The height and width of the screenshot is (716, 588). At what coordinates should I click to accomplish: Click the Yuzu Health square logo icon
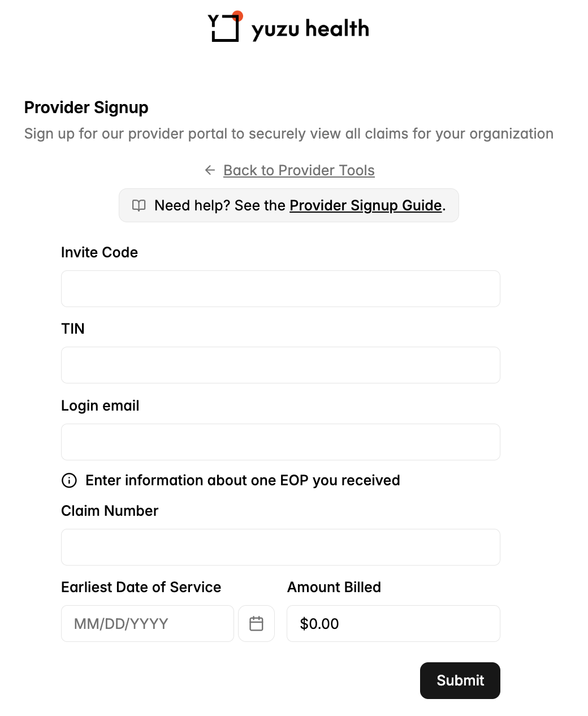point(225,26)
